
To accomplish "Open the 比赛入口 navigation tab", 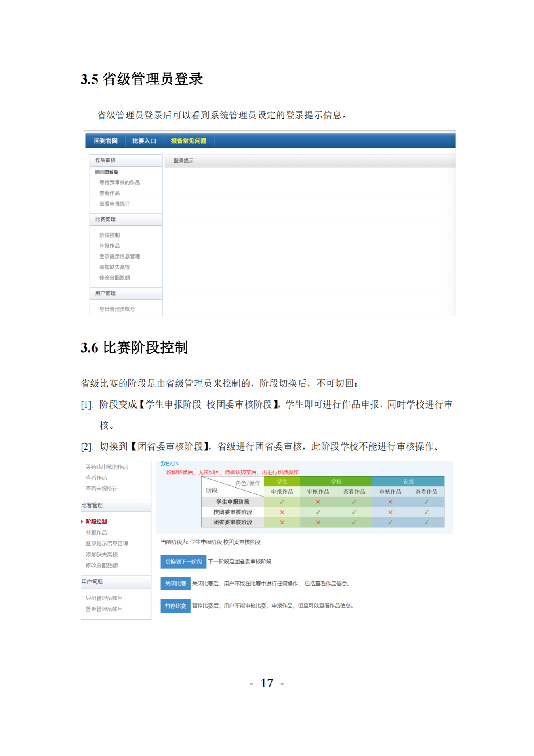I will 144,141.
